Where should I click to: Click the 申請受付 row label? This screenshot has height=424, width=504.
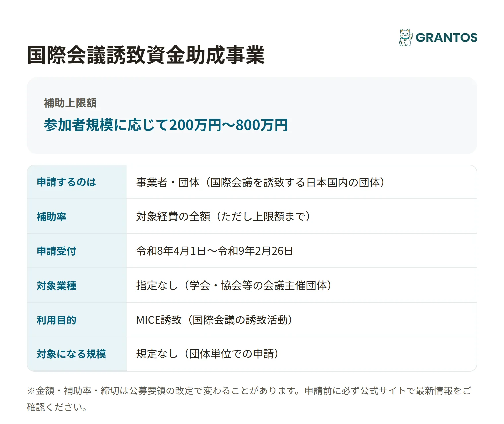click(x=56, y=251)
